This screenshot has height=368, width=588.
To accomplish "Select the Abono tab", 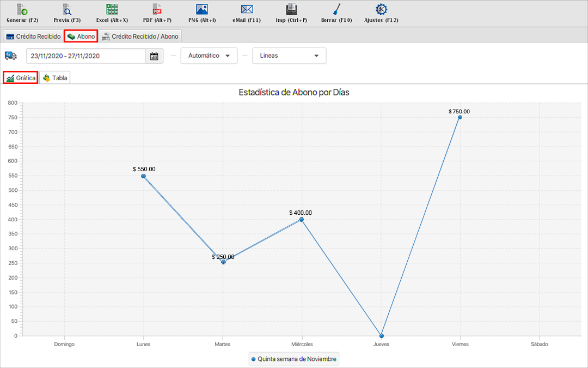I will 81,37.
